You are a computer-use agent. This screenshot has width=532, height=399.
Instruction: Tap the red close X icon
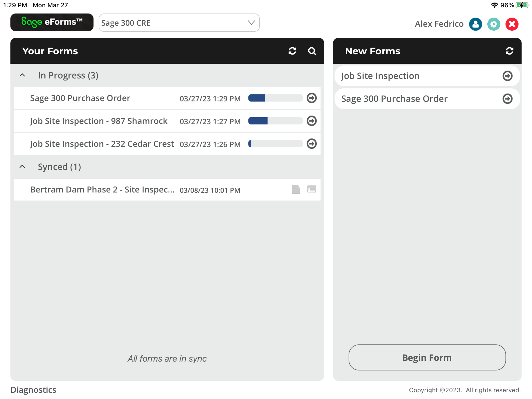click(512, 24)
